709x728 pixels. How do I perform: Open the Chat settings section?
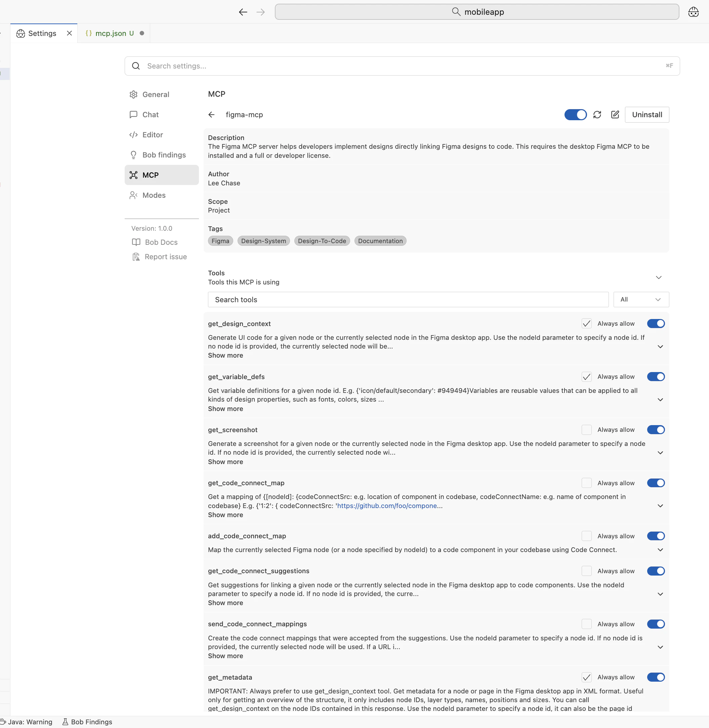tap(151, 114)
